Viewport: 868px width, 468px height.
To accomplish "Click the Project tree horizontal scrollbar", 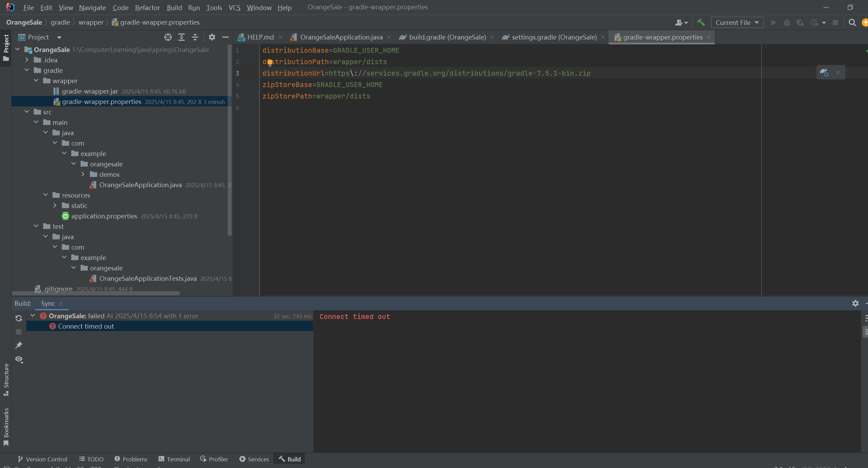I will point(96,293).
